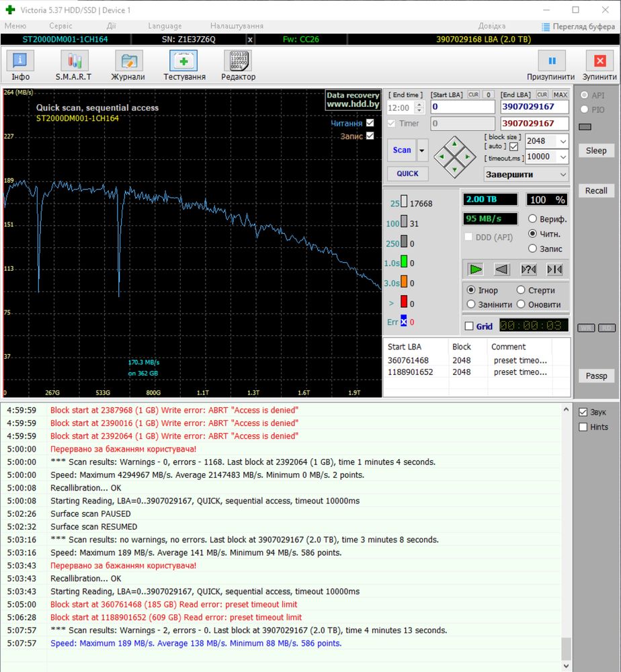Image resolution: width=621 pixels, height=672 pixels.
Task: Click the Passp button
Action: click(x=596, y=376)
